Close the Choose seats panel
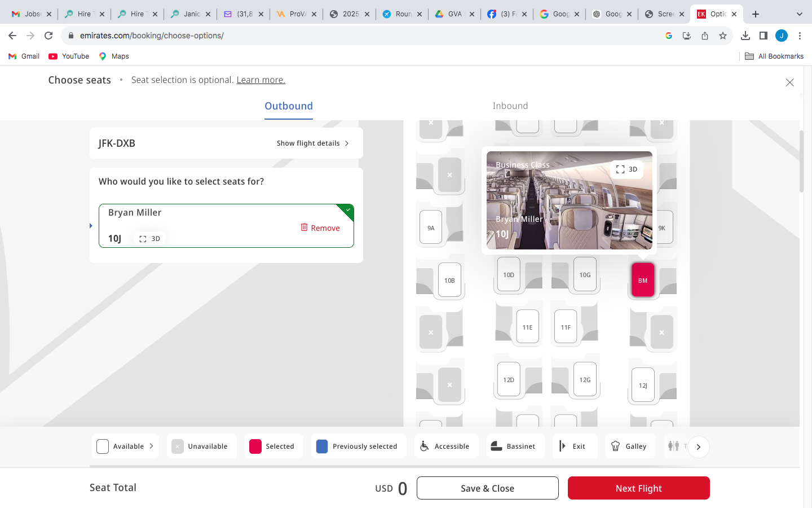812x508 pixels. click(x=789, y=82)
